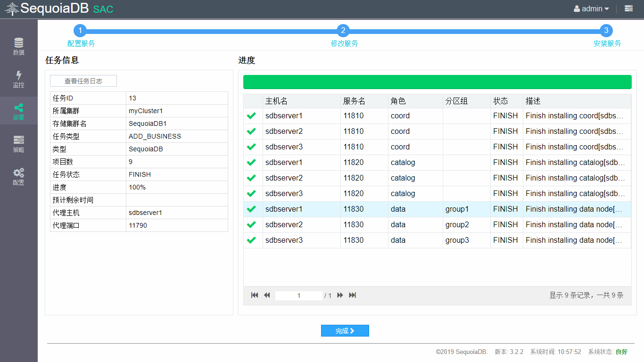Click agent port value 11790
This screenshot has height=362, width=644.
click(x=138, y=225)
